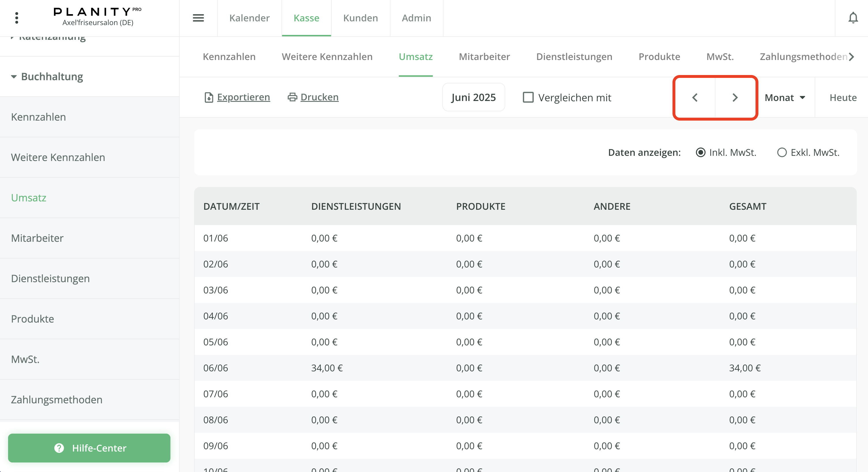Open the notifications bell
Screen dimensions: 868x472
(x=853, y=18)
